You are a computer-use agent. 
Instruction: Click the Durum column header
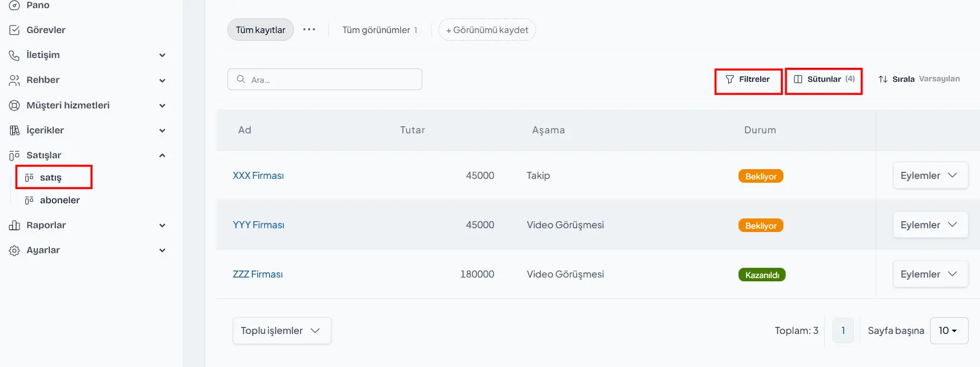pyautogui.click(x=760, y=130)
